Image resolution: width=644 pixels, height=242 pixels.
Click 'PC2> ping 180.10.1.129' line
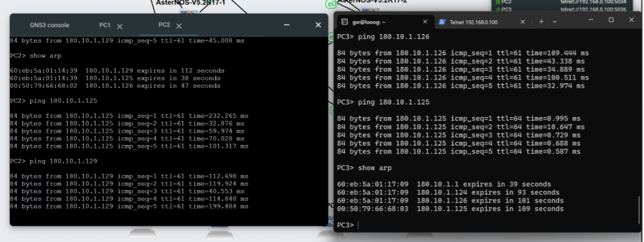pyautogui.click(x=54, y=161)
